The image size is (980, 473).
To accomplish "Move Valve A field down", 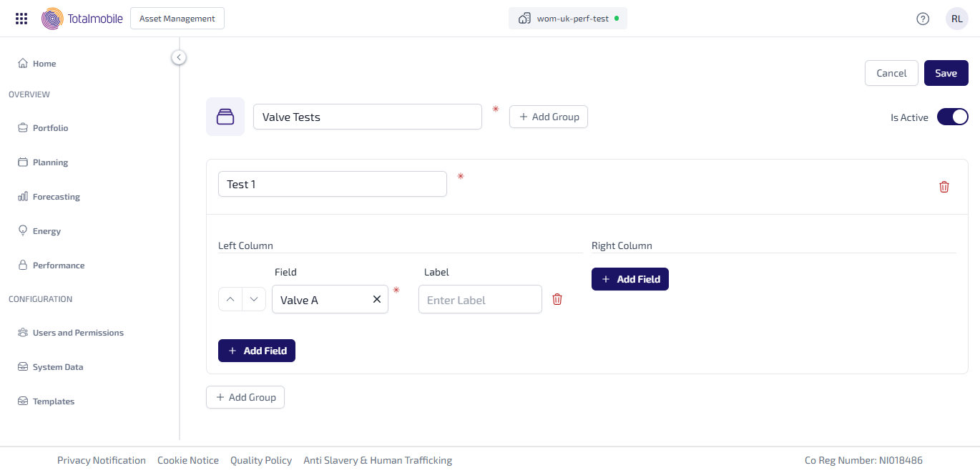I will 254,299.
